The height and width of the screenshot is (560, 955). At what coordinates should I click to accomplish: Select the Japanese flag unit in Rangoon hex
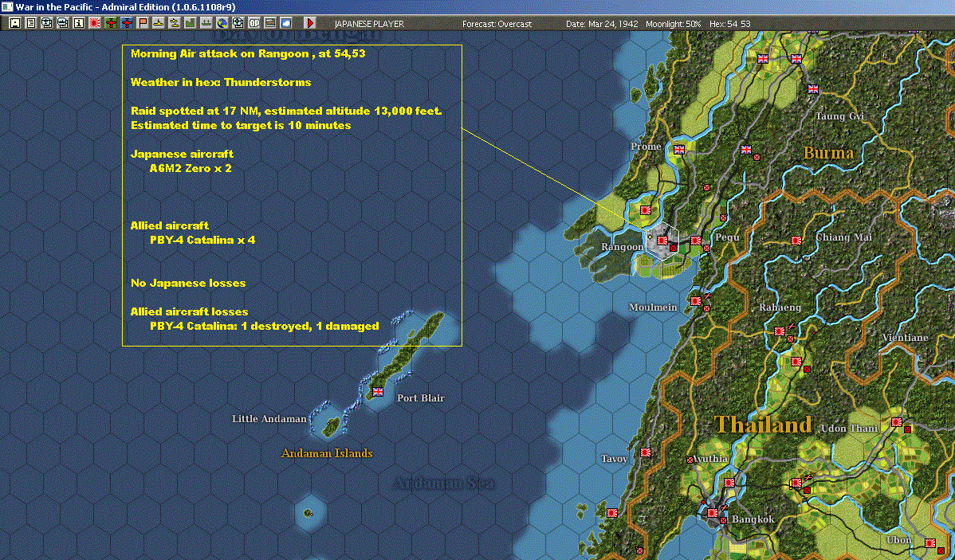(662, 241)
